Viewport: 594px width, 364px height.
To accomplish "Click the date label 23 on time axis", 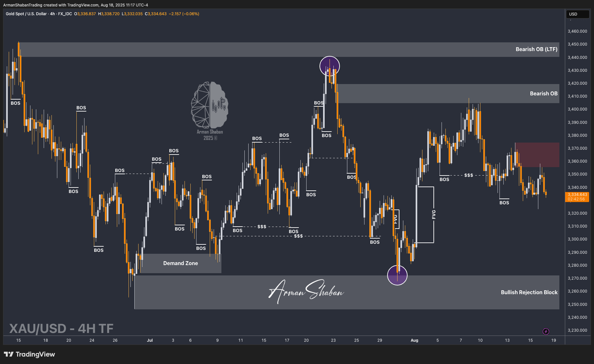I will (x=333, y=340).
